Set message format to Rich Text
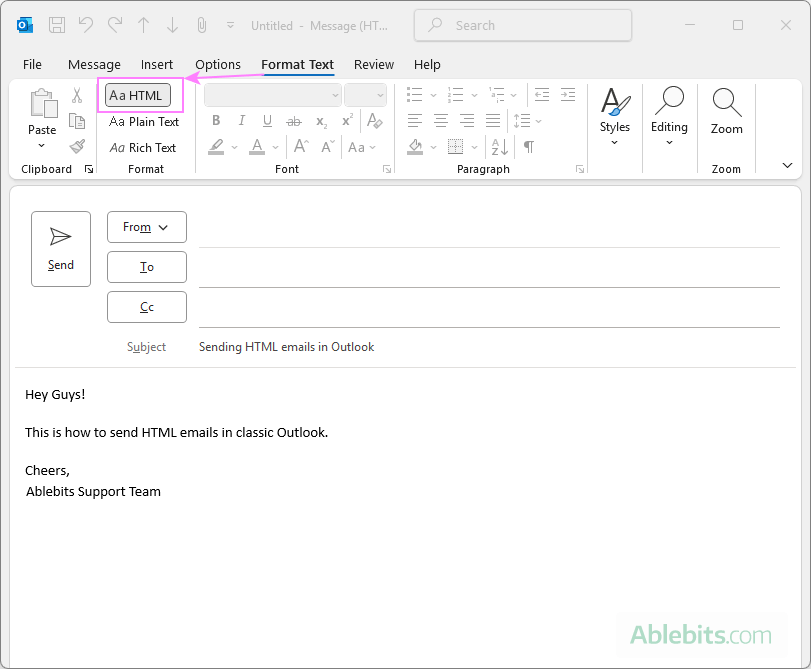The image size is (811, 669). (x=143, y=147)
